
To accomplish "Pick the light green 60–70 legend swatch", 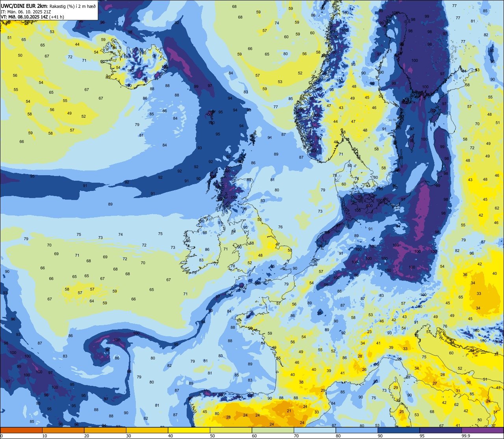I will [273, 430].
